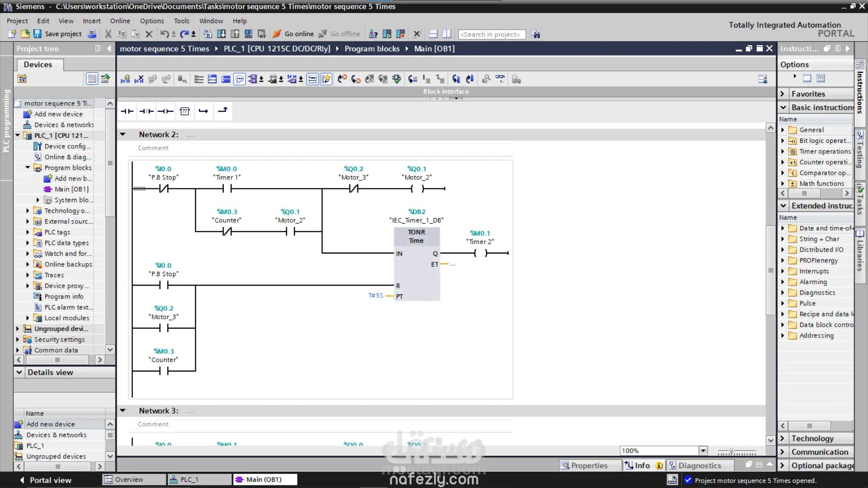Insert an empty box instruction

[x=184, y=111]
